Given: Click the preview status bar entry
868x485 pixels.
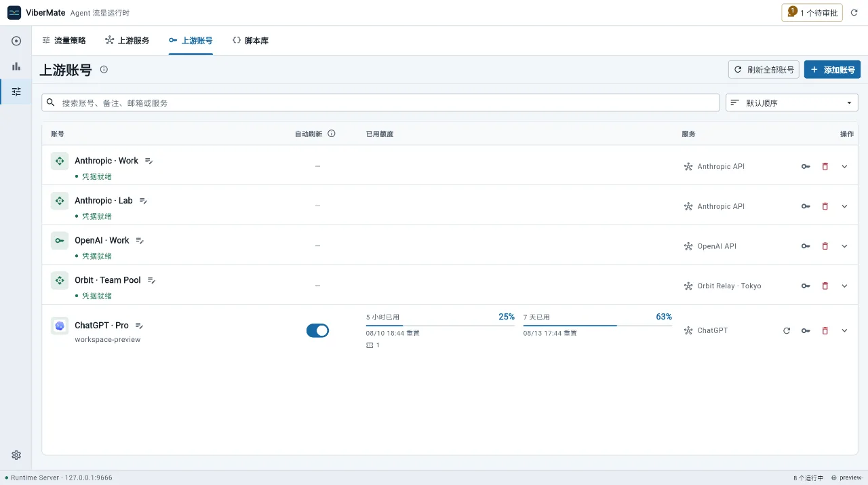Looking at the screenshot, I should [846, 478].
